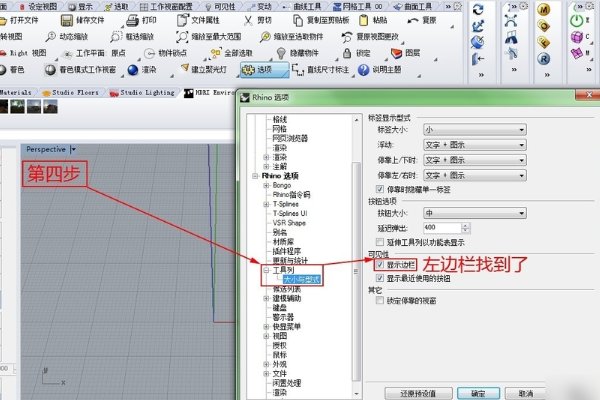Expand the Bongo tree node
This screenshot has width=600, height=400.
(x=266, y=185)
